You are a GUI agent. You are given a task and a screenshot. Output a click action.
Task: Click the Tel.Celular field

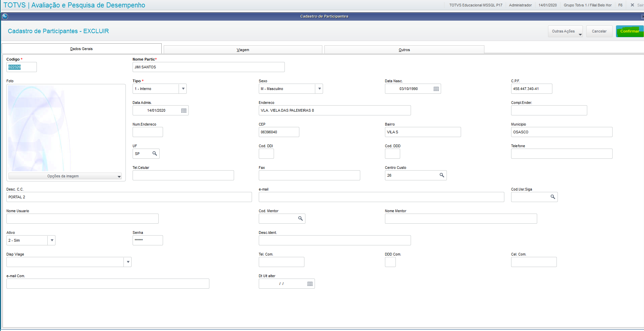(183, 175)
